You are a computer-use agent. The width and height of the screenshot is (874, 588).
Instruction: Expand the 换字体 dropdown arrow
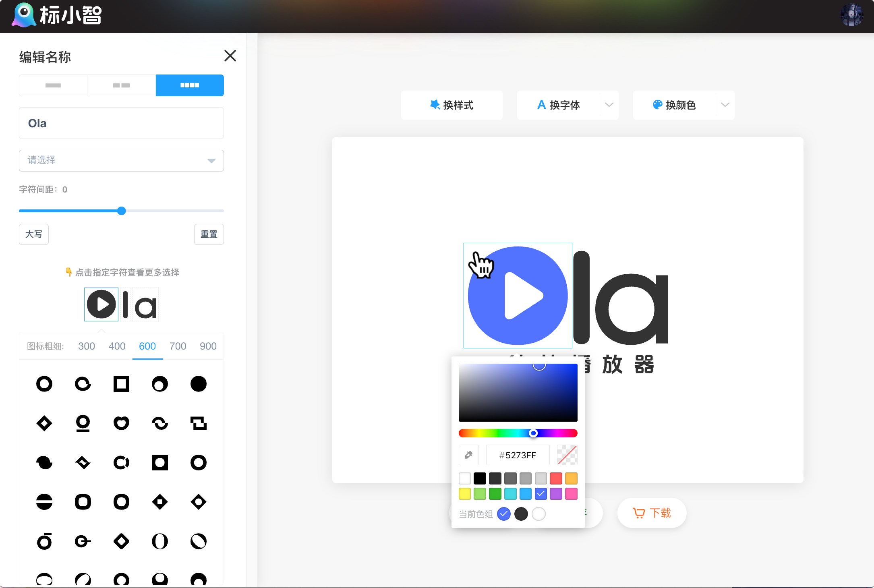609,105
